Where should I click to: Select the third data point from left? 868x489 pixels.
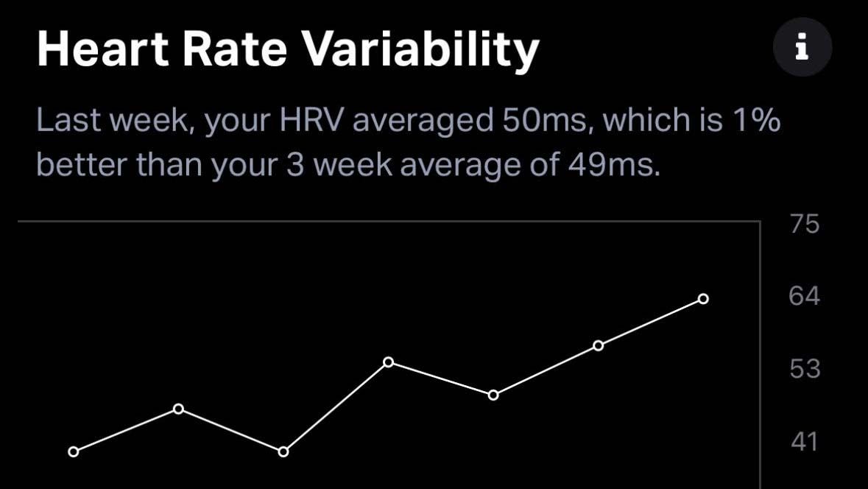[283, 452]
